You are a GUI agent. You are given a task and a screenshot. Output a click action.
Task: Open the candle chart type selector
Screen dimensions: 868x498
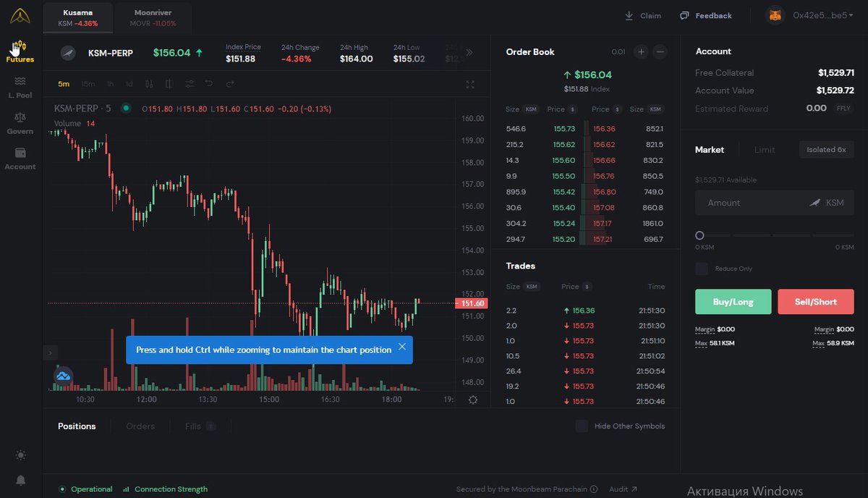tap(149, 84)
